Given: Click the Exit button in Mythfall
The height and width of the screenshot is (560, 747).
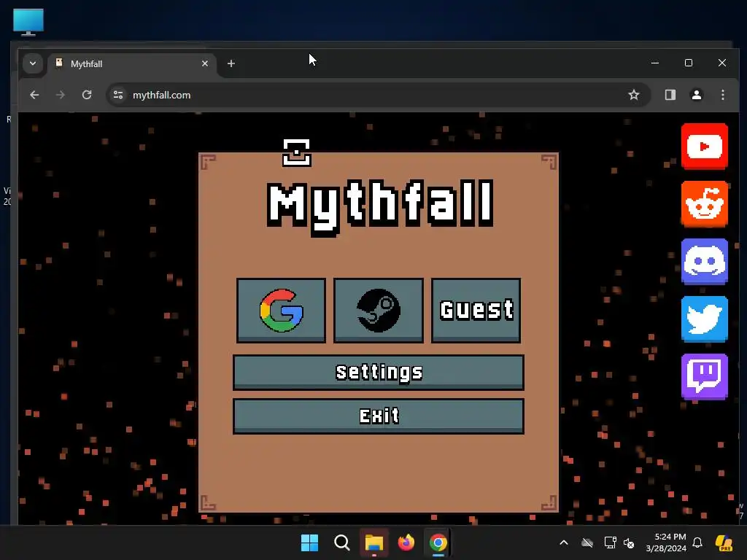Looking at the screenshot, I should [x=379, y=416].
